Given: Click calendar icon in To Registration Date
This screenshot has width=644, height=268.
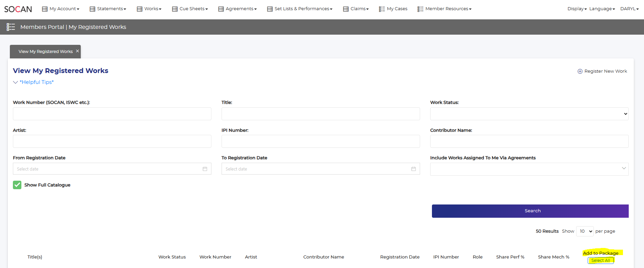Looking at the screenshot, I should [413, 169].
